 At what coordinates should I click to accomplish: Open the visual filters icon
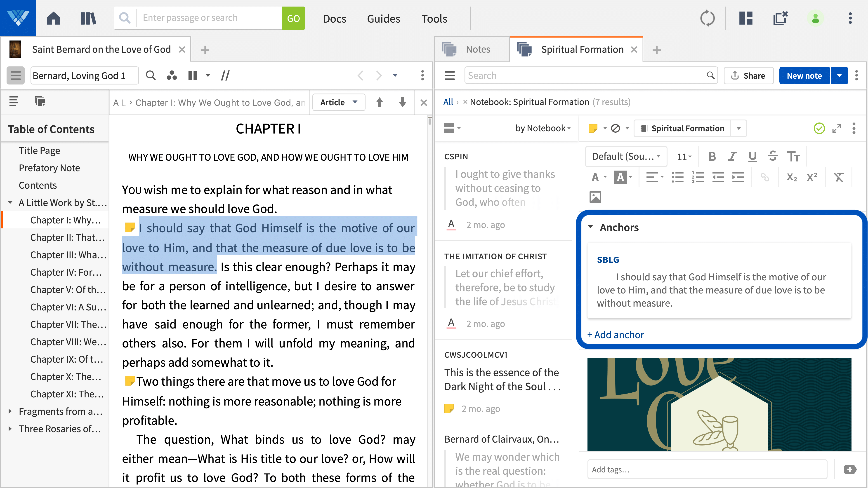(172, 75)
